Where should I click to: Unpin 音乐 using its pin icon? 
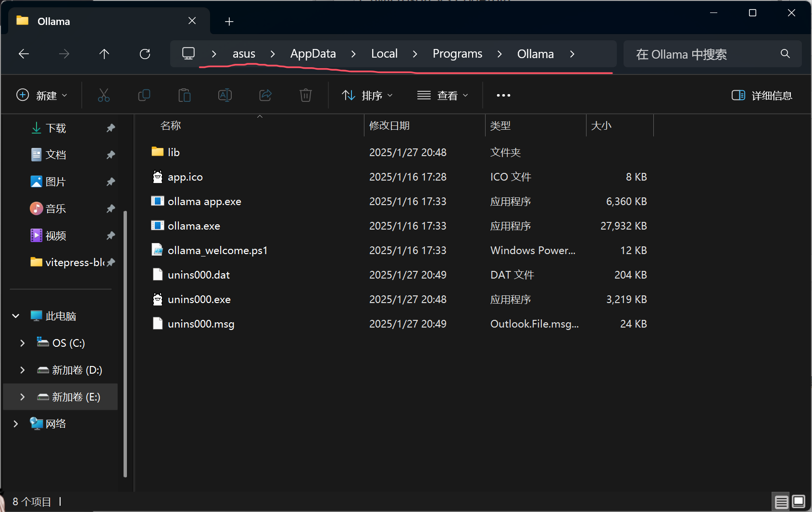point(111,208)
